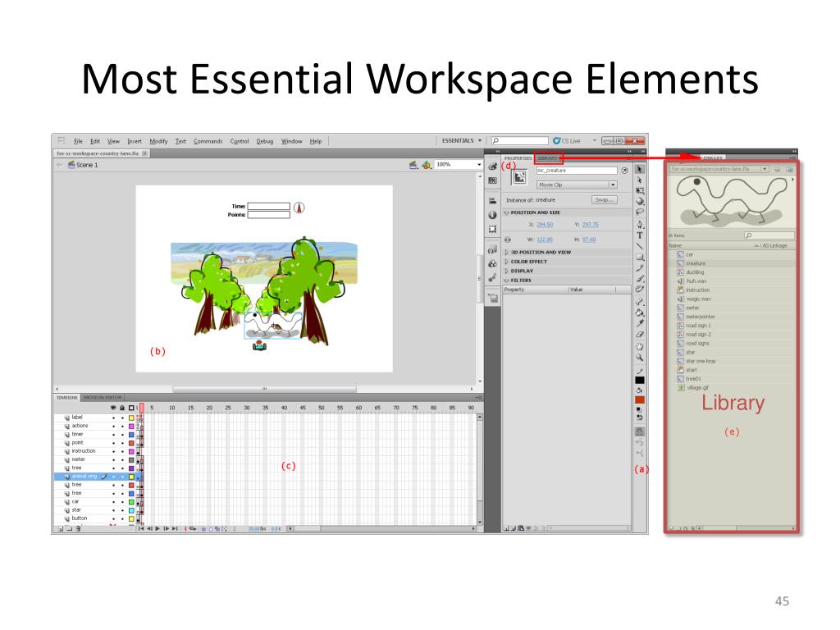This screenshot has height=630, width=840.
Task: Toggle visibility dot of the timer layer
Action: click(113, 435)
